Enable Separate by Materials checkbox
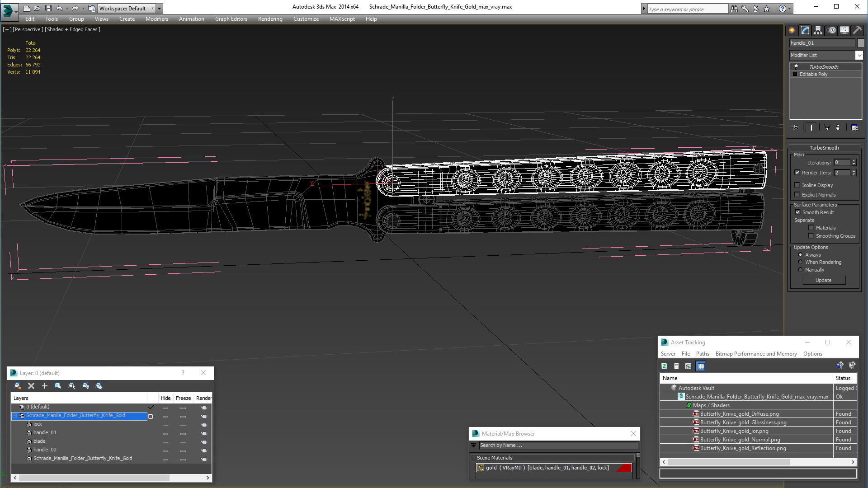Viewport: 868px width, 488px height. 811,228
